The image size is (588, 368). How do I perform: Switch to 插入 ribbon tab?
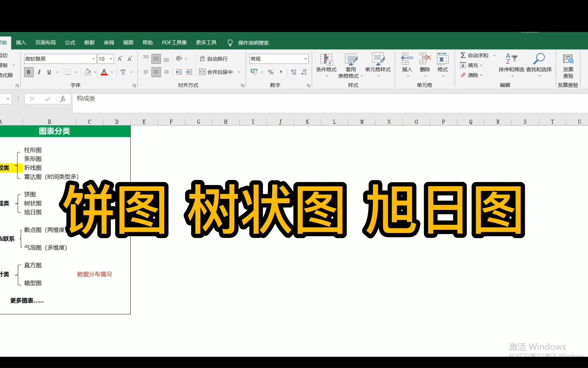[x=21, y=43]
